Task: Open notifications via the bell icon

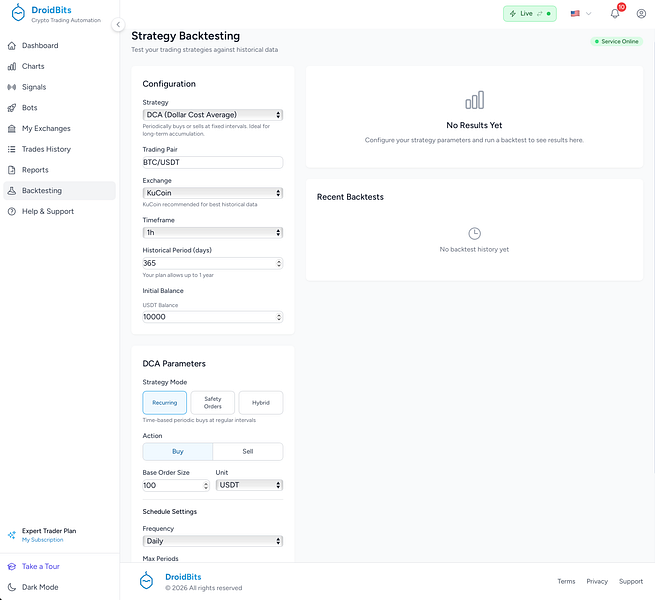Action: click(615, 13)
